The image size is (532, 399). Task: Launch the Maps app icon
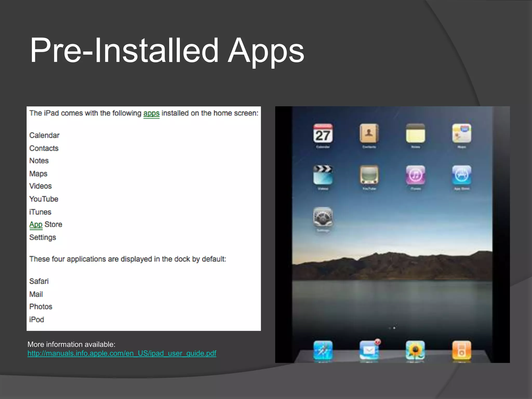click(x=462, y=133)
